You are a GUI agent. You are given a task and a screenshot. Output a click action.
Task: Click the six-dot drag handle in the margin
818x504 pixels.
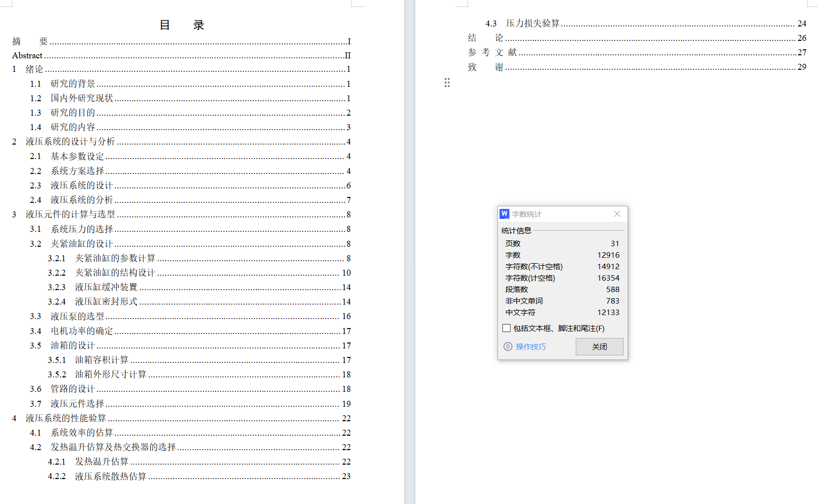point(447,82)
